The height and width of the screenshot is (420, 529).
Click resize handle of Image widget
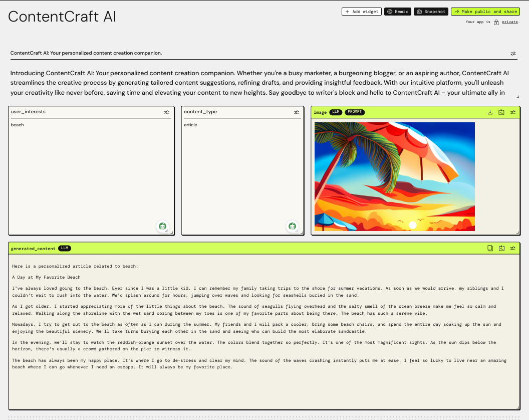pos(518,233)
